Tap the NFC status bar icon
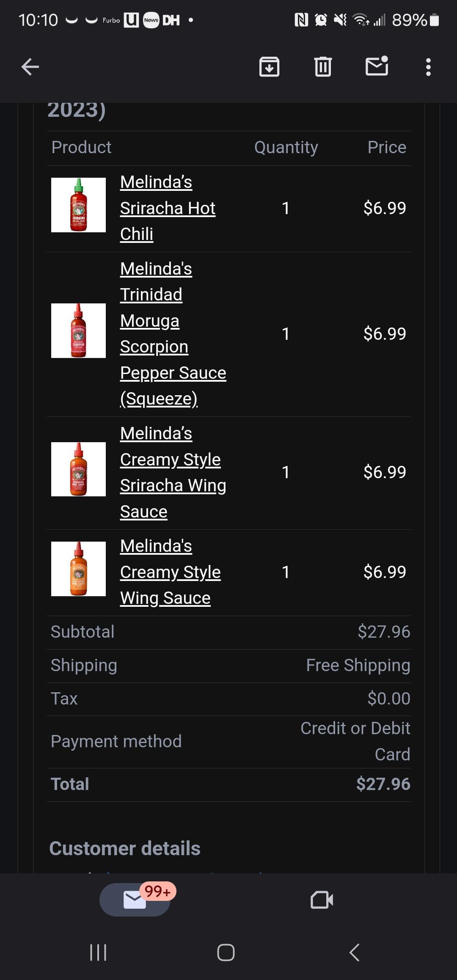The image size is (457, 980). point(301,20)
